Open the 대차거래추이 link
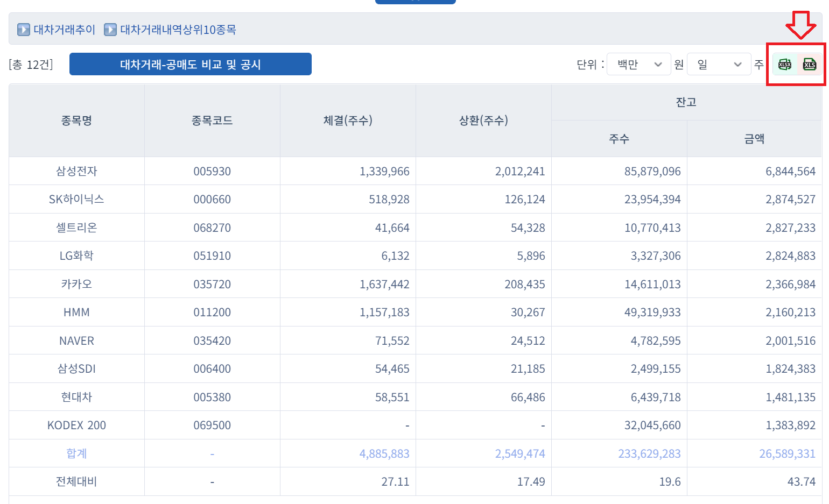Screen dimensions: 829x504 click(64, 30)
